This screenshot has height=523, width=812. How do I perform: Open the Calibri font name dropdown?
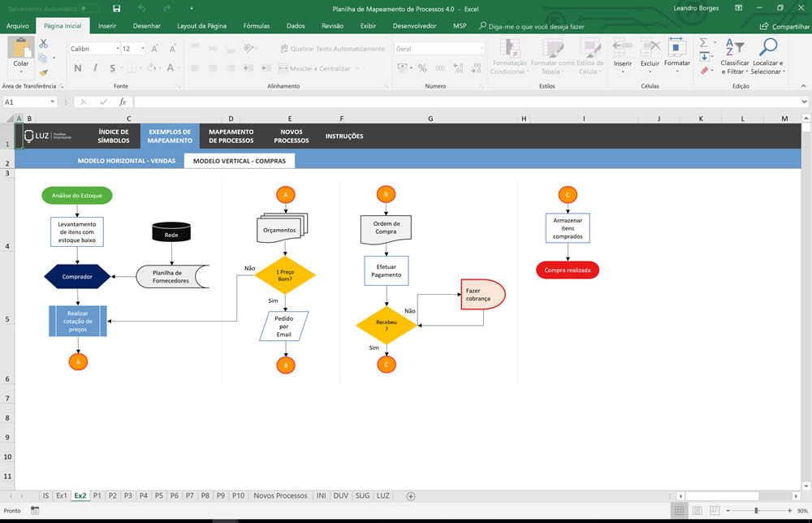coord(118,49)
